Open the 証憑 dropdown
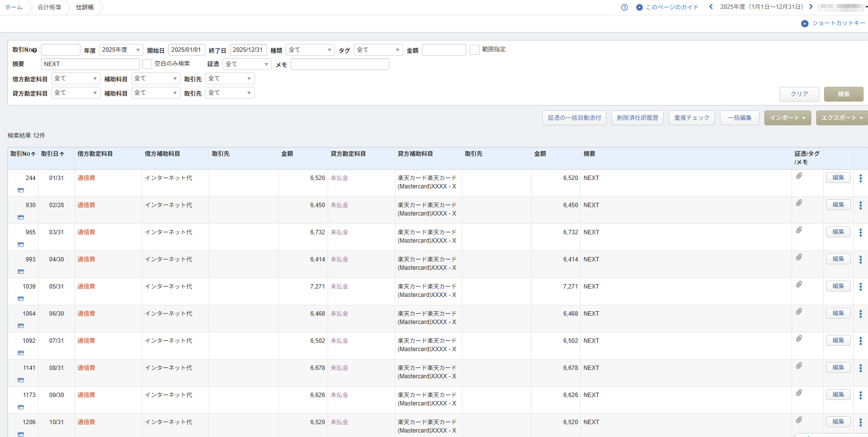This screenshot has width=868, height=437. (247, 64)
